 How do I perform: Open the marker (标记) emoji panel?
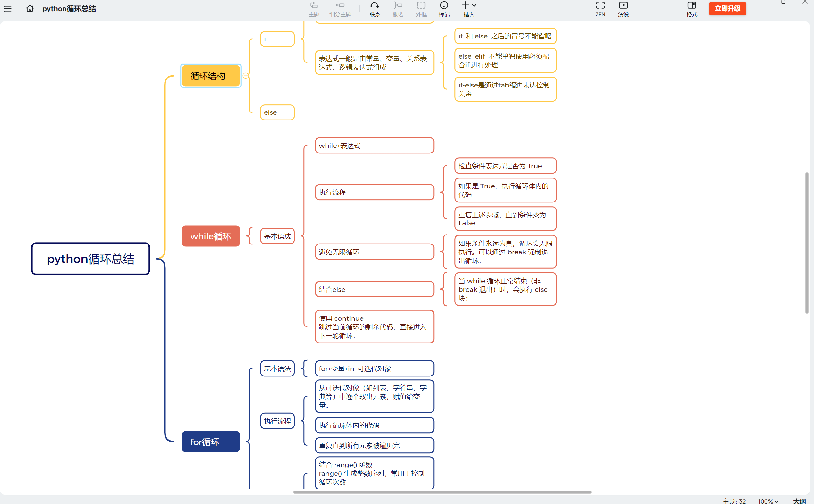(444, 9)
